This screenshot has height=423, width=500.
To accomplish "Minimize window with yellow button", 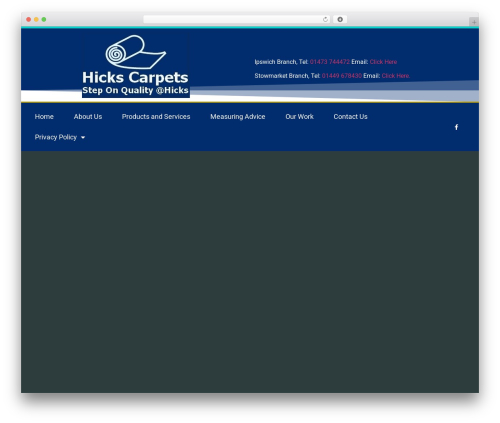I will click(36, 19).
